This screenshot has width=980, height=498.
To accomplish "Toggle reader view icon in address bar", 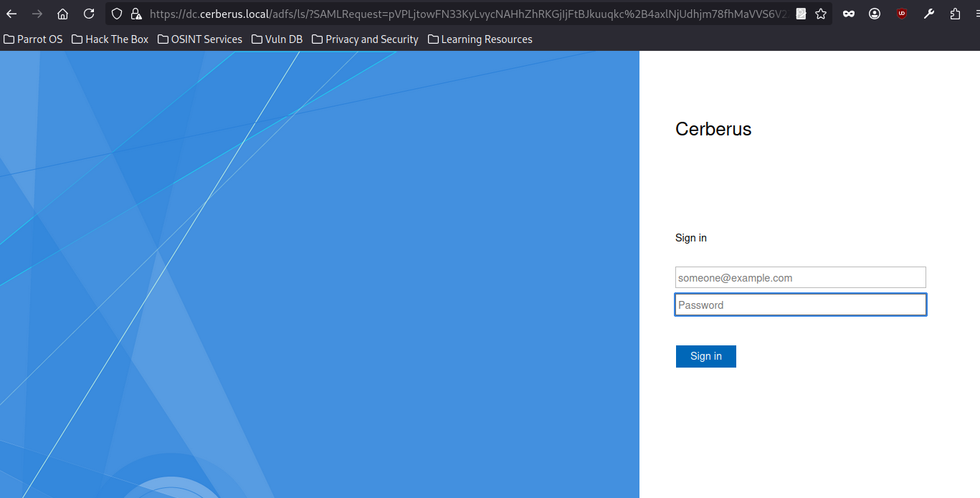I will click(801, 14).
